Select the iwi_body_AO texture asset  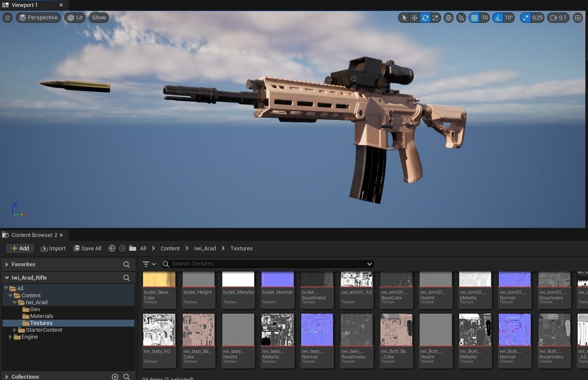[x=159, y=340]
